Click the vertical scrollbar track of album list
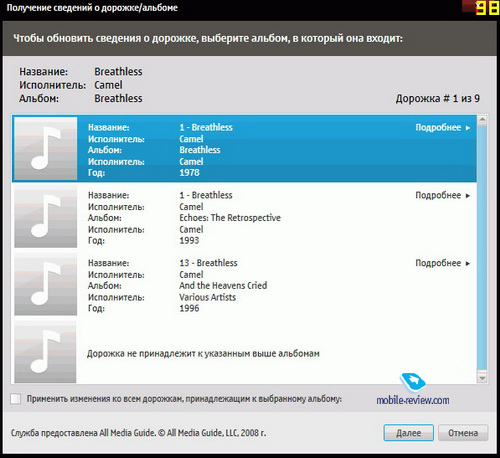500x458 pixels. 482,249
